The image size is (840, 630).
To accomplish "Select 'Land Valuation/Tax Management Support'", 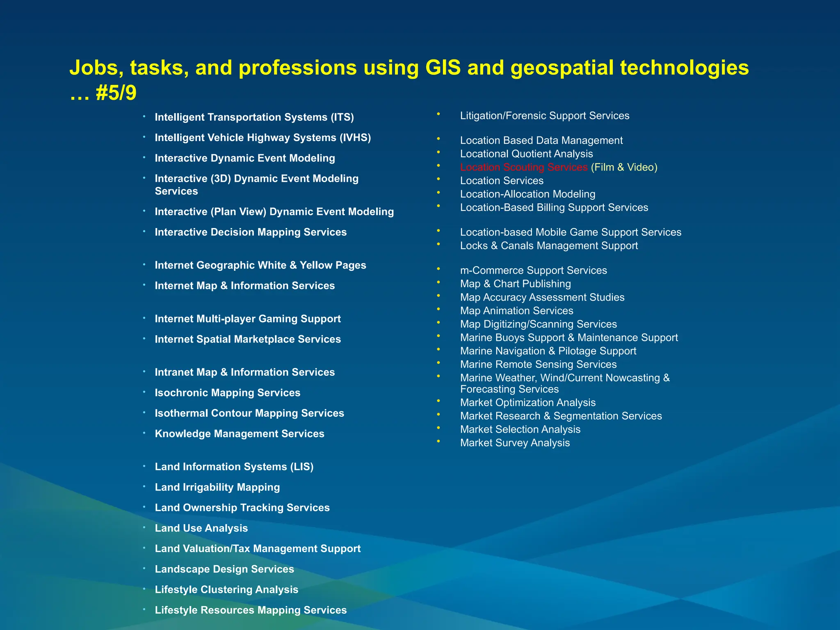I will click(258, 549).
